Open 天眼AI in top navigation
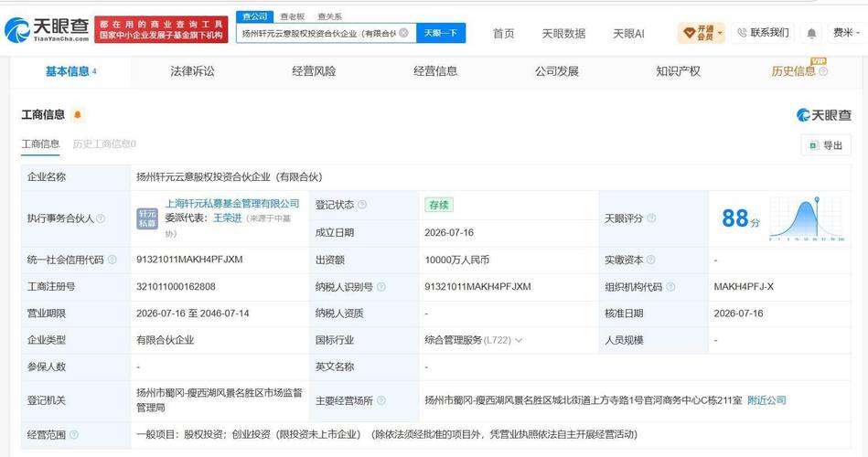868x457 pixels. point(628,34)
